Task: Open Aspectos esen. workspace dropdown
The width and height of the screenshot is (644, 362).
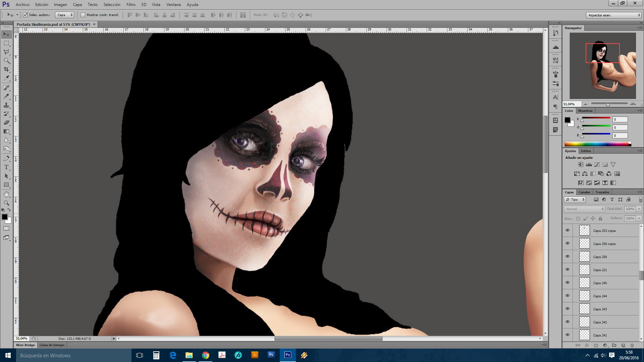Action: (x=613, y=15)
